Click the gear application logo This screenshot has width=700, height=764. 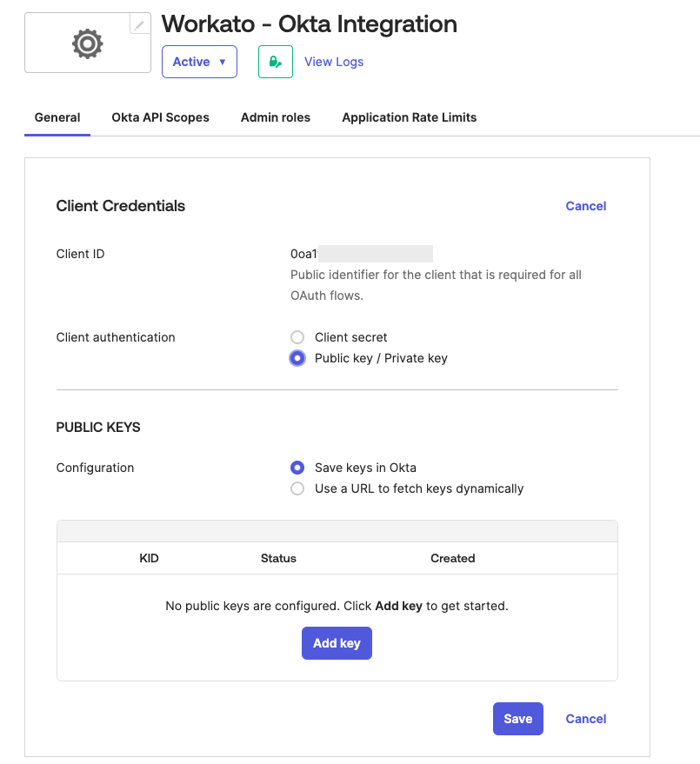87,42
